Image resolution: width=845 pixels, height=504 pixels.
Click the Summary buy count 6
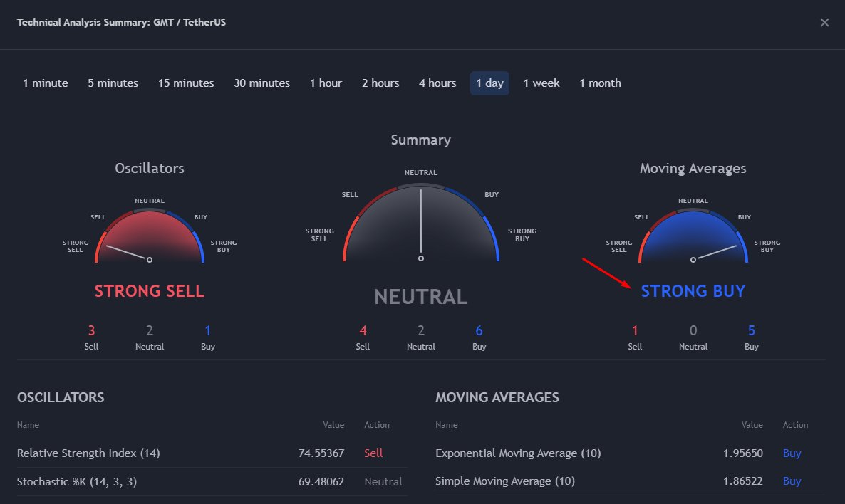(479, 330)
